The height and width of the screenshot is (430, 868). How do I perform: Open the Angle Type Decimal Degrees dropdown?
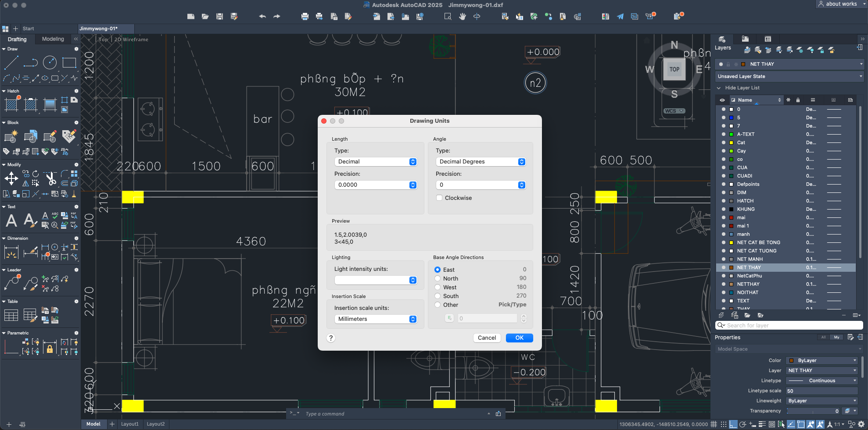pos(481,162)
